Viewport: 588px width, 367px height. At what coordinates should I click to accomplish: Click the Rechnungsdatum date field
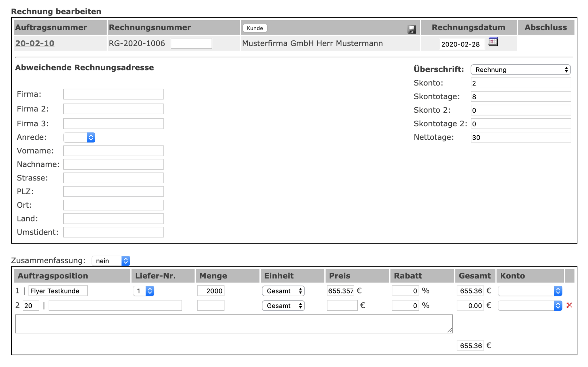click(462, 44)
